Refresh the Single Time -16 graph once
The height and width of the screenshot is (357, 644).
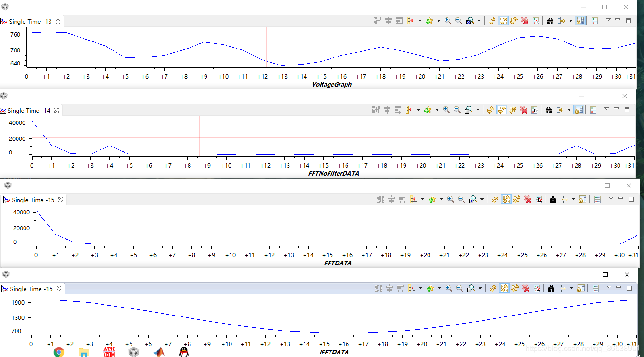[x=493, y=289]
